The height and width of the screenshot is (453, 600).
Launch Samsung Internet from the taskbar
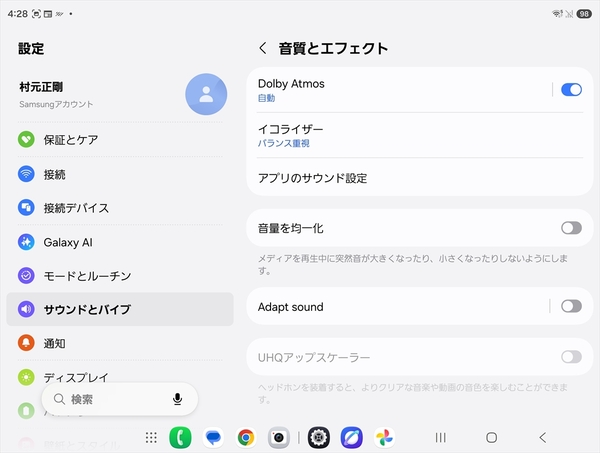coord(352,437)
